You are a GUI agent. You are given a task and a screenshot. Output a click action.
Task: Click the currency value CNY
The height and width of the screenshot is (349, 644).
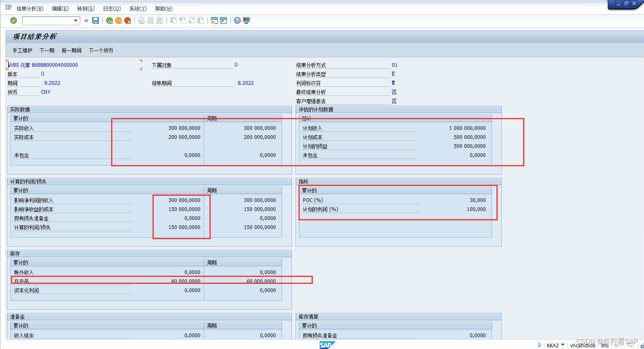pos(46,92)
